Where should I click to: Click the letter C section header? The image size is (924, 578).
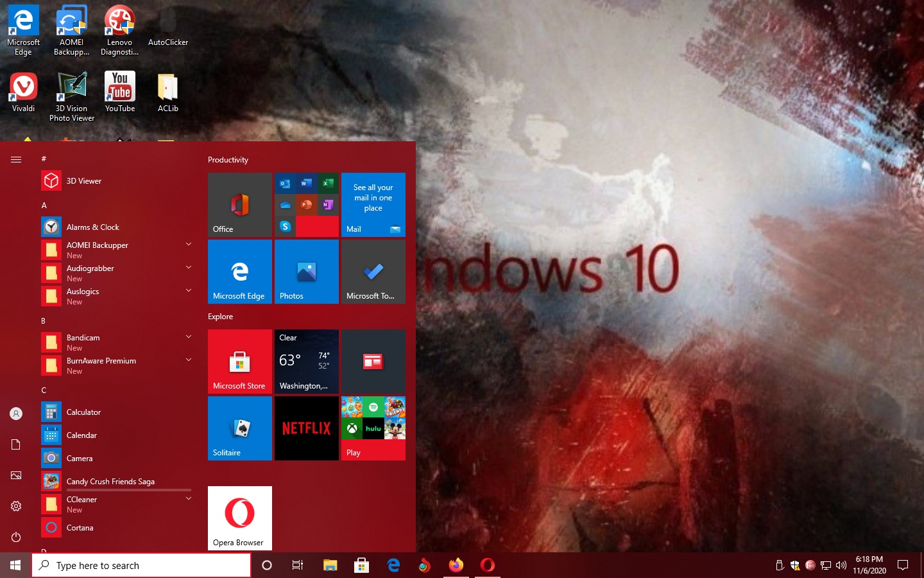[44, 390]
